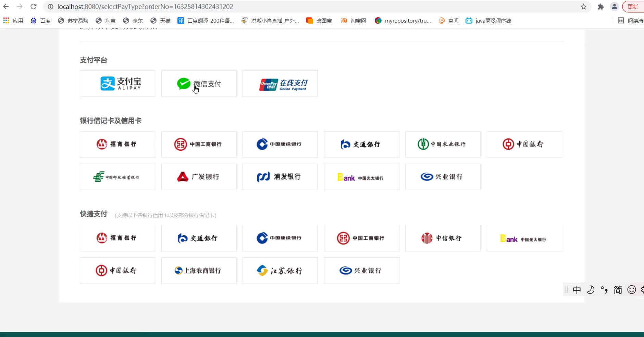
Task: Pick 交通银行 in the 快捷支付 section
Action: (x=199, y=238)
